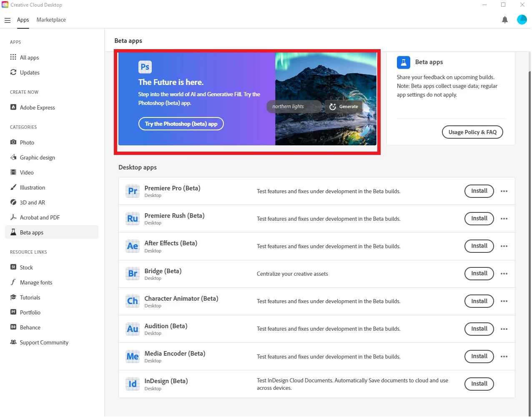This screenshot has height=419, width=532.
Task: Open the Tutorials resource link
Action: click(x=52, y=297)
